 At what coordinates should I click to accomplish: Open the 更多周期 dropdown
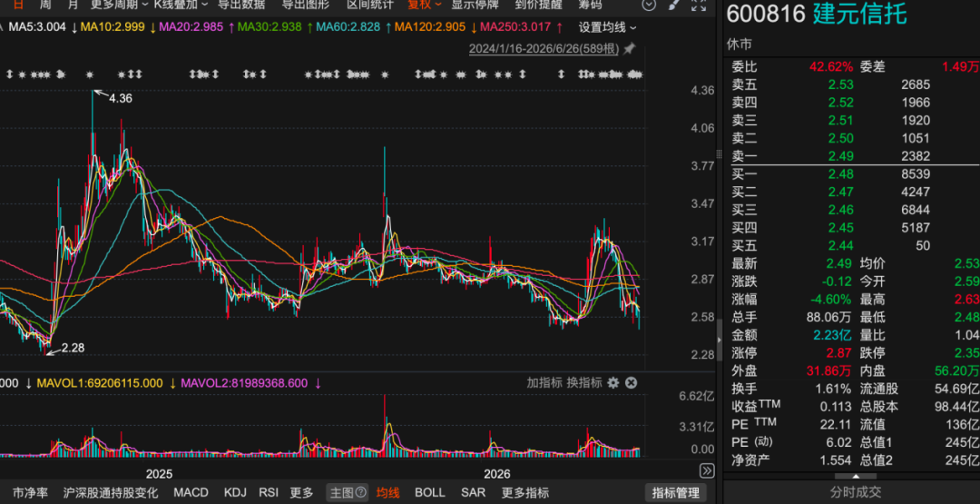point(119,5)
